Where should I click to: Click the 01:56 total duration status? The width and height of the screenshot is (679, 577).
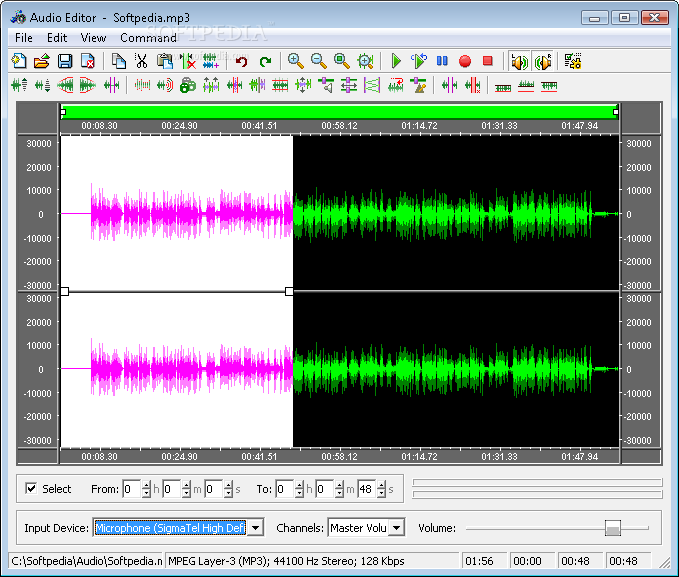click(479, 561)
